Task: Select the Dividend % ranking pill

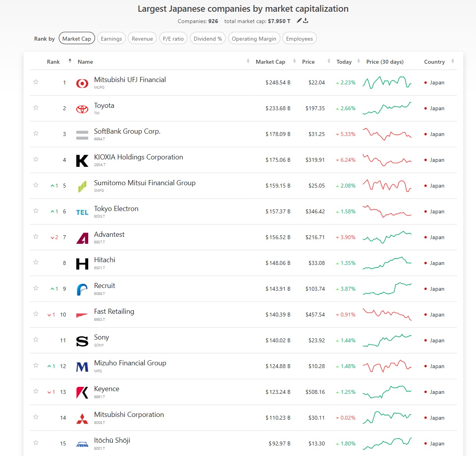Action: pyautogui.click(x=208, y=38)
